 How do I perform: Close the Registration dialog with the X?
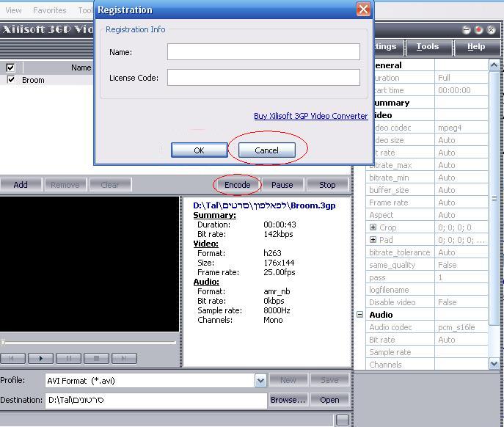[363, 10]
